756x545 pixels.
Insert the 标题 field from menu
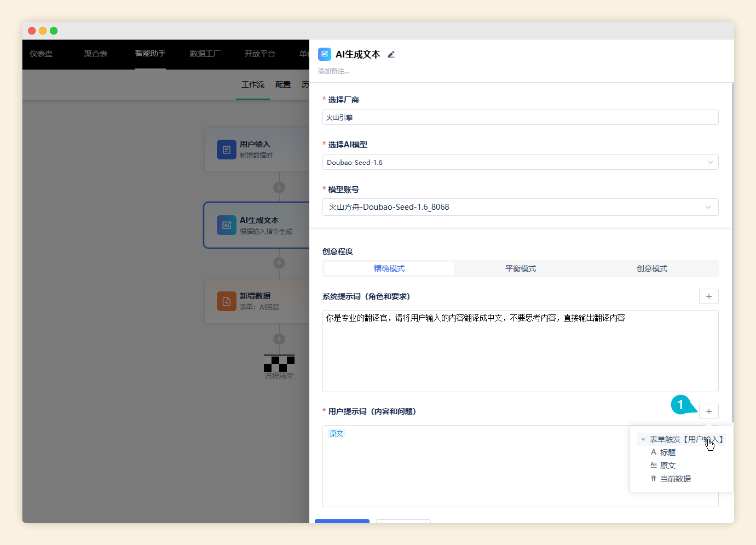668,452
